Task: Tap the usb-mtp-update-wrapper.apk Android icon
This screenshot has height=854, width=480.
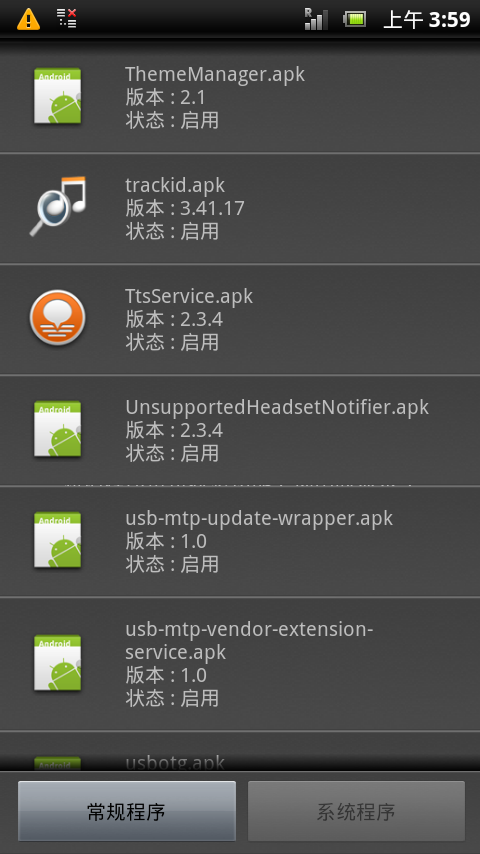Action: point(57,541)
